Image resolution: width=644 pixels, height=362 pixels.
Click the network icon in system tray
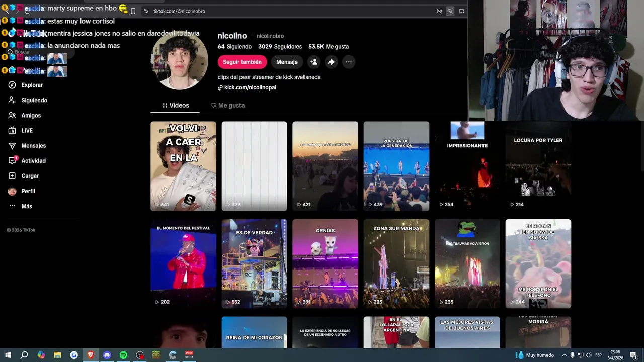click(581, 355)
